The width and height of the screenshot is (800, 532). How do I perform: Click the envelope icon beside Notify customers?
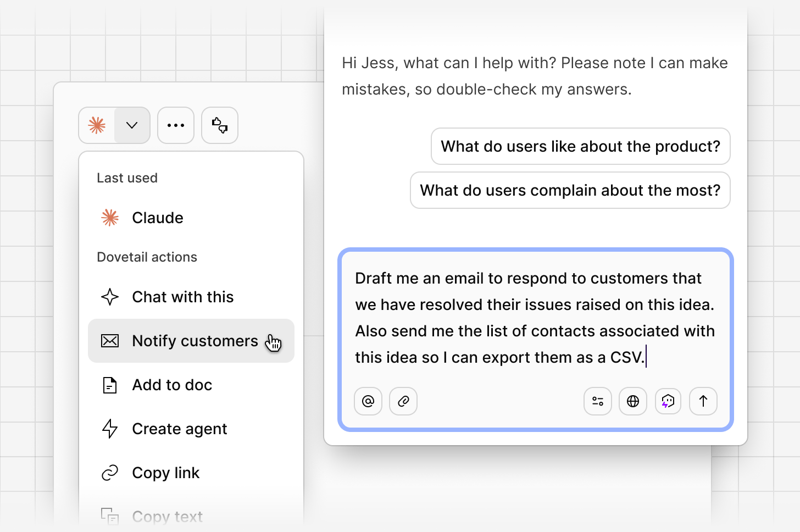pyautogui.click(x=110, y=341)
